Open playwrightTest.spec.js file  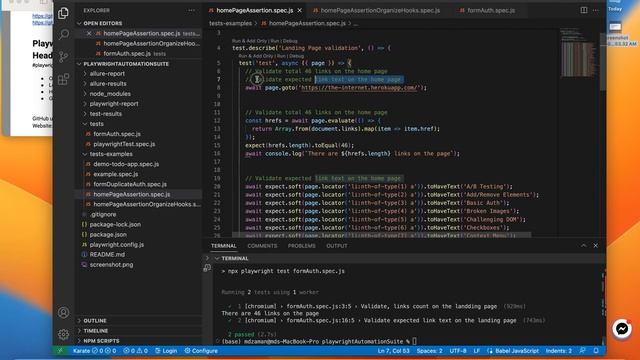[139, 144]
